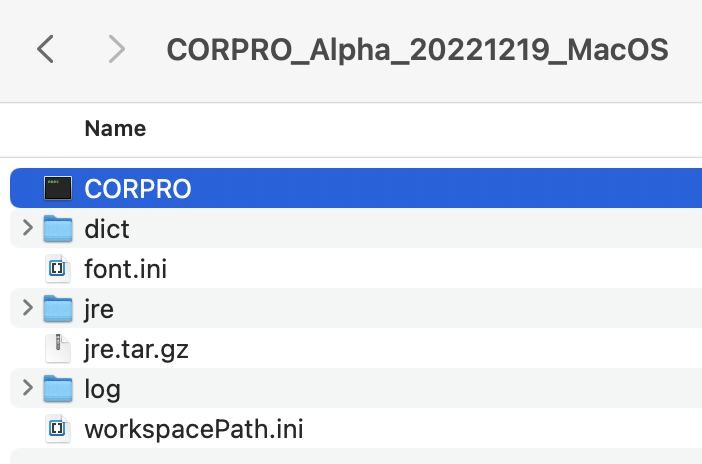Expand the jre folder disclosure arrow

tap(28, 308)
